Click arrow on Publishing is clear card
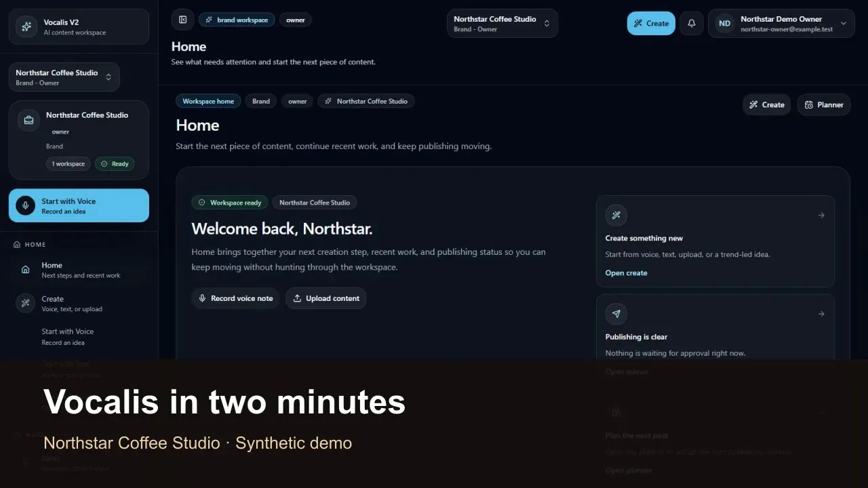 pos(821,314)
